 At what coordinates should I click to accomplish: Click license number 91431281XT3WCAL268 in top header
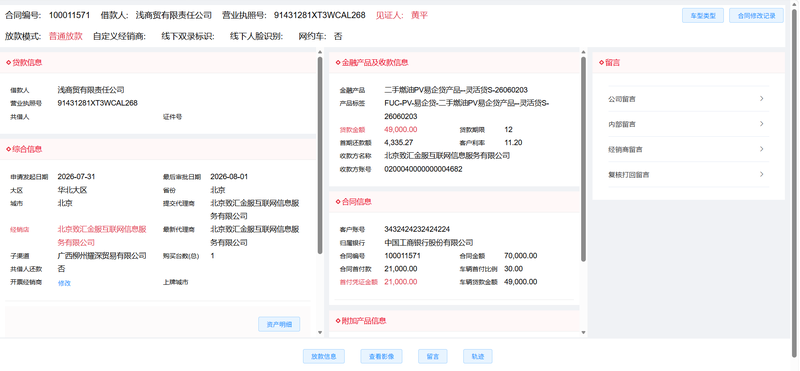coord(320,15)
